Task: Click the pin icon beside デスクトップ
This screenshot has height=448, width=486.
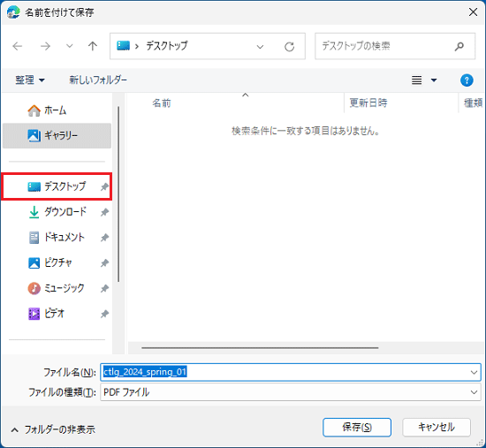Action: click(x=104, y=186)
